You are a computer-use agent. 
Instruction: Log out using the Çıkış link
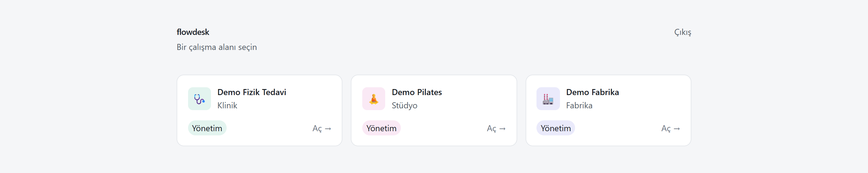click(682, 32)
